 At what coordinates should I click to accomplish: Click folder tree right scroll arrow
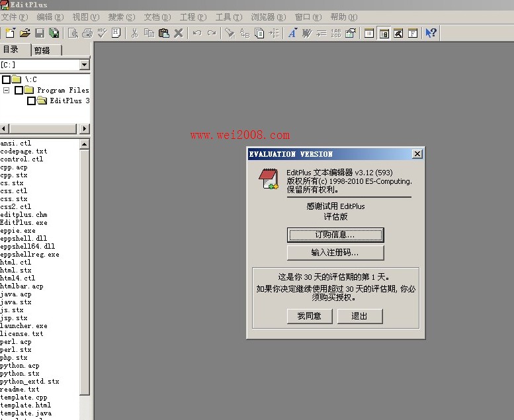click(x=85, y=128)
